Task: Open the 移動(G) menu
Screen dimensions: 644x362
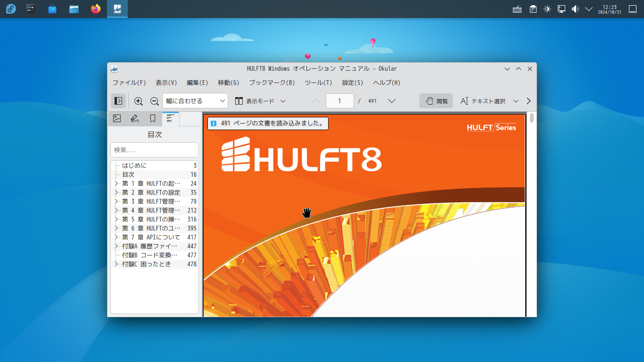Action: coord(229,82)
